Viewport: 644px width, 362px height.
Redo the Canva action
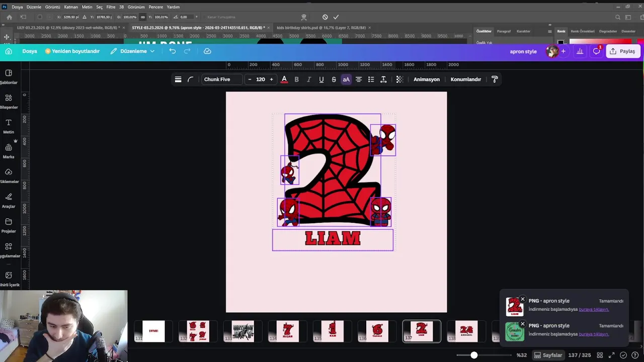click(x=187, y=51)
